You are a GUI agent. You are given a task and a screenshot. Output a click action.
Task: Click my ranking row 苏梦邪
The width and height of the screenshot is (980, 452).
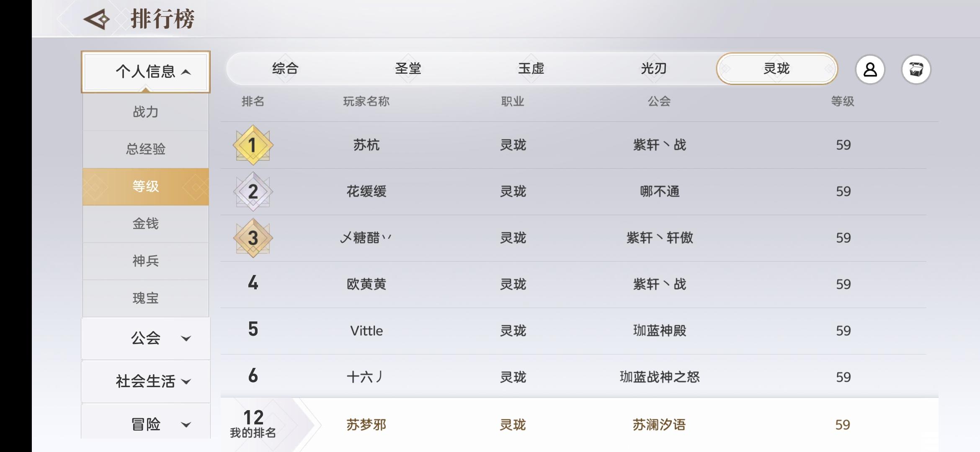[x=580, y=424]
